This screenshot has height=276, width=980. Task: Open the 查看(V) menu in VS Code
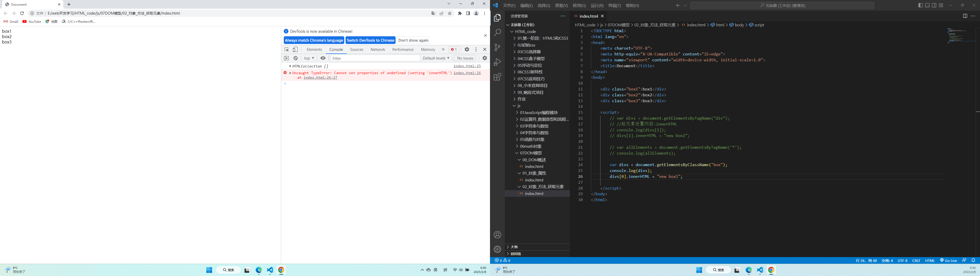coord(561,5)
